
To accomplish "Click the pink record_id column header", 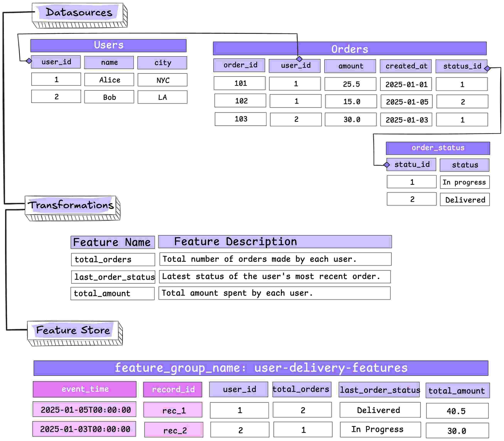I will click(x=173, y=389).
